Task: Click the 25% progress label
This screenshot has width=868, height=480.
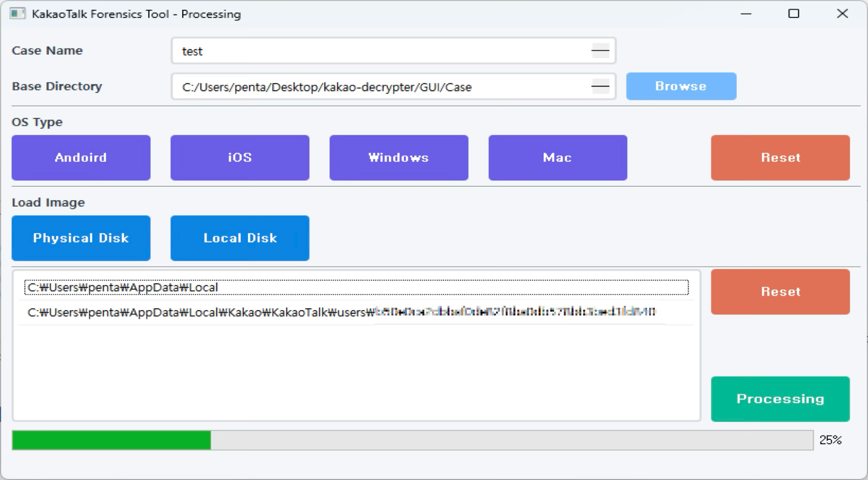Action: [831, 440]
